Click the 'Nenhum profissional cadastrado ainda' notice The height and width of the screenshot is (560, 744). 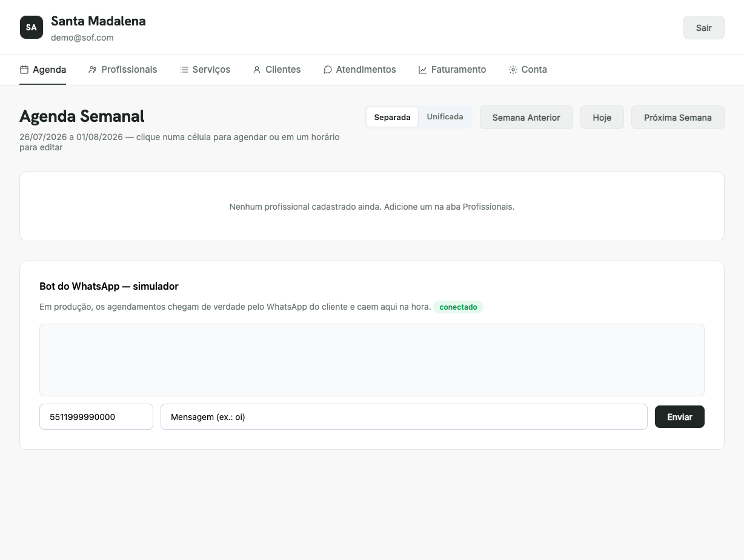pos(372,207)
